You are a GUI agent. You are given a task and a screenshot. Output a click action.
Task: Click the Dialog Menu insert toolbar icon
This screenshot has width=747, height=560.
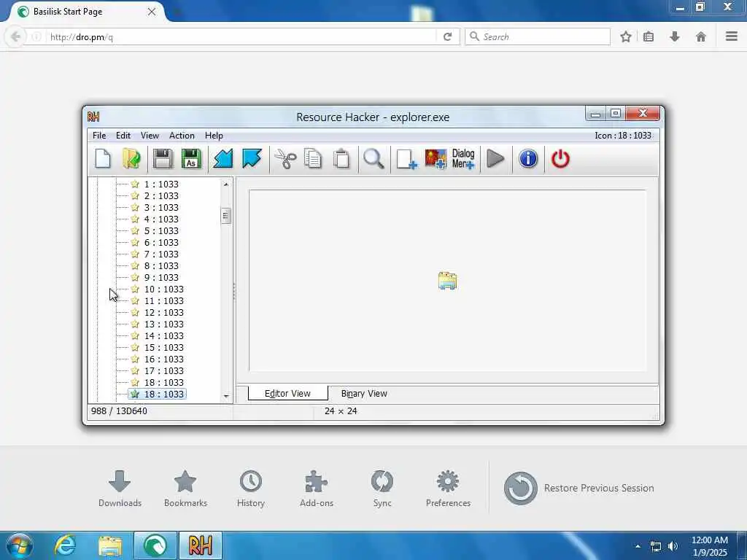(x=463, y=159)
